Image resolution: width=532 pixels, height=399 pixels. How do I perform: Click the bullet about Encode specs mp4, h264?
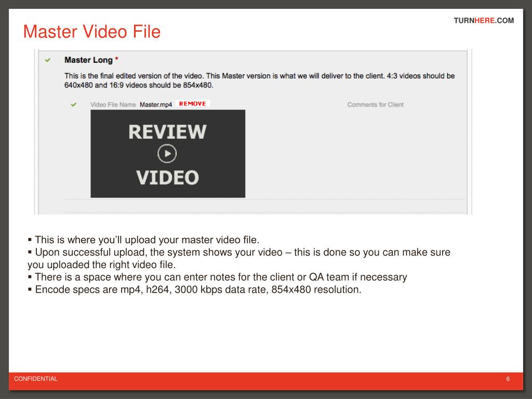(195, 289)
